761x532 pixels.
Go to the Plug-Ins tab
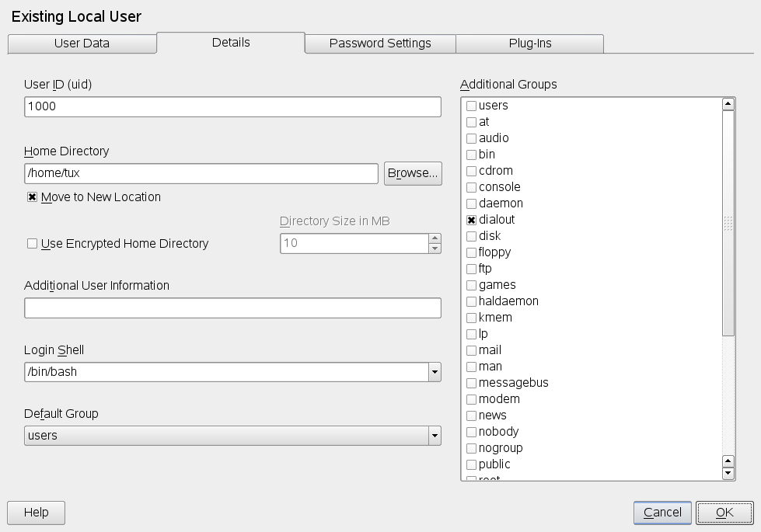coord(530,43)
